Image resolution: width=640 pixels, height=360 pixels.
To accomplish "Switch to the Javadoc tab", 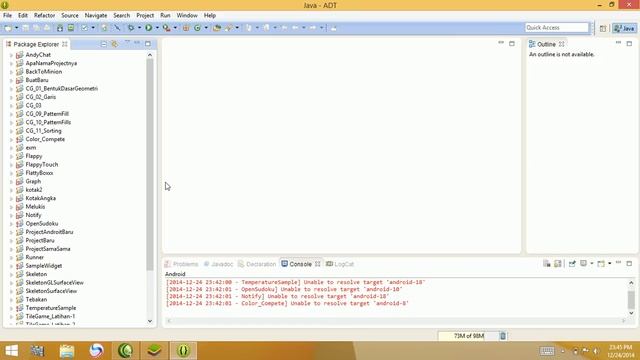I will point(218,264).
